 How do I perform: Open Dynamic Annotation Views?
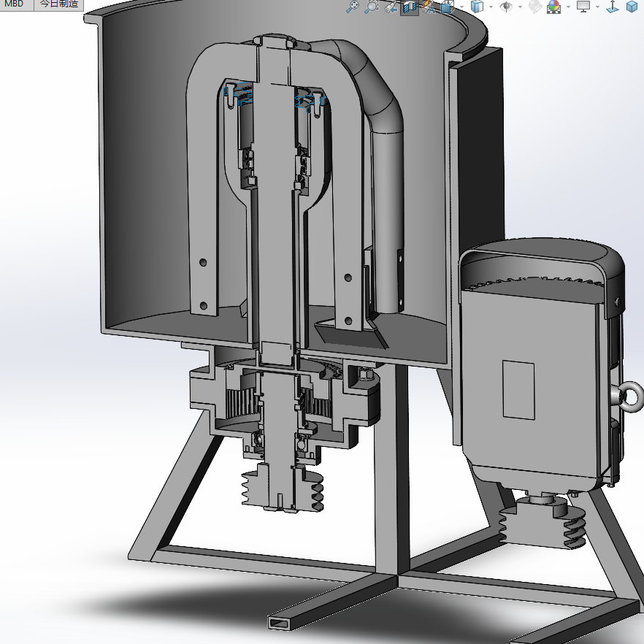(429, 7)
